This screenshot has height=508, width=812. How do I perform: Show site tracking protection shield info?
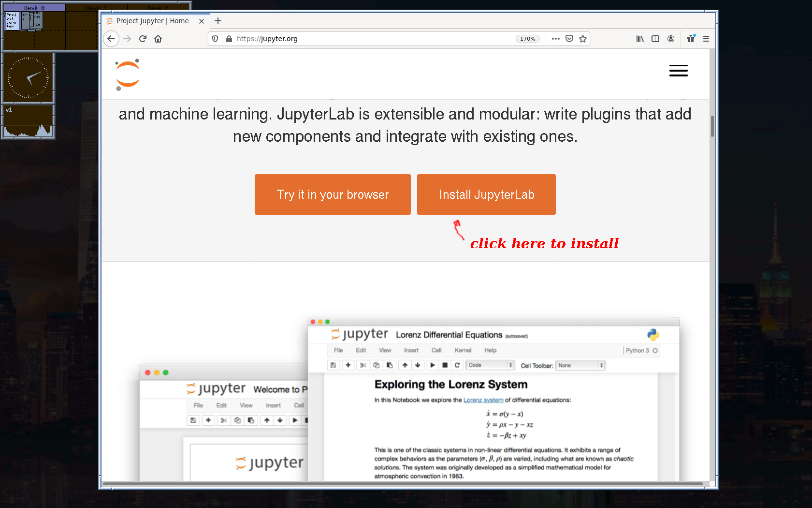(x=215, y=39)
